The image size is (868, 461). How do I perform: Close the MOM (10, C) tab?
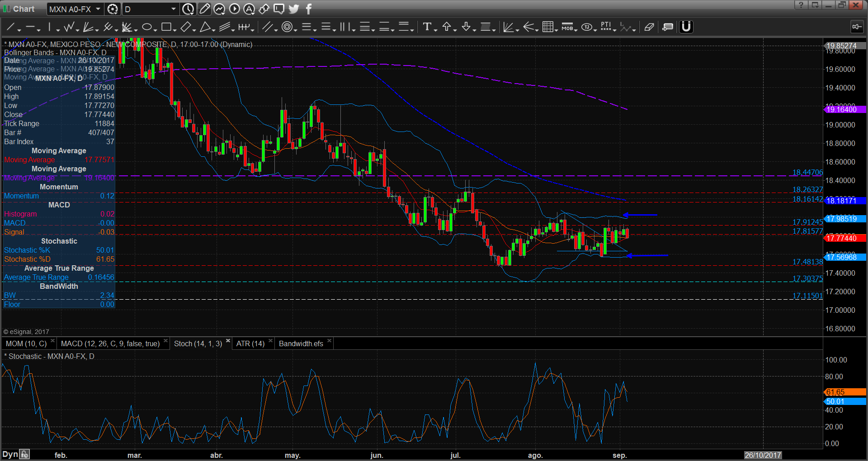(x=52, y=341)
